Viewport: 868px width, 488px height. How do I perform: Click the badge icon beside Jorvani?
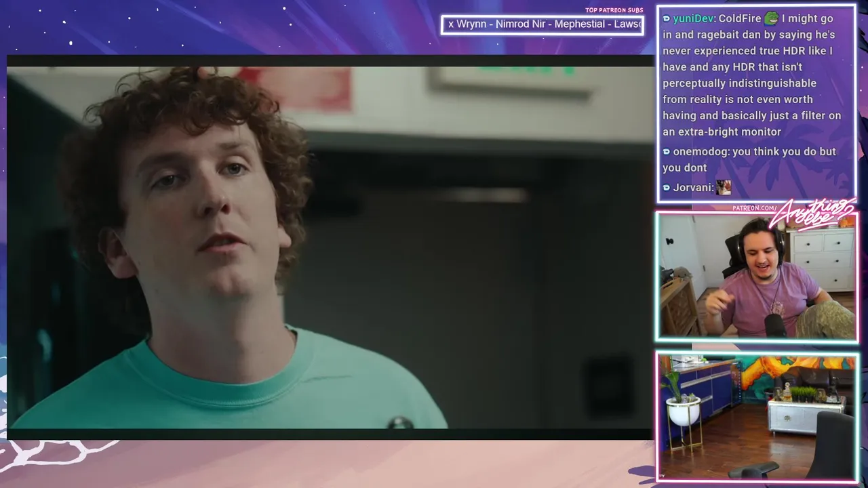coord(667,188)
